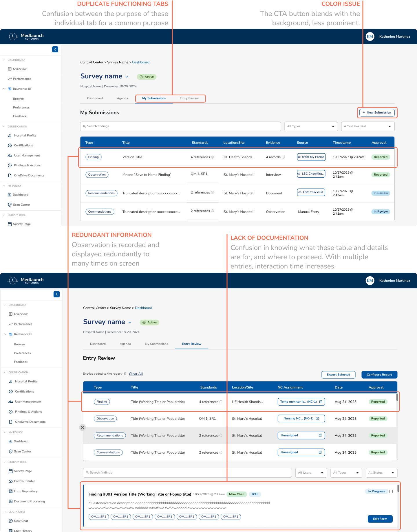Switch to Entry Review tab on My Submissions screen
417x532 pixels.
189,98
